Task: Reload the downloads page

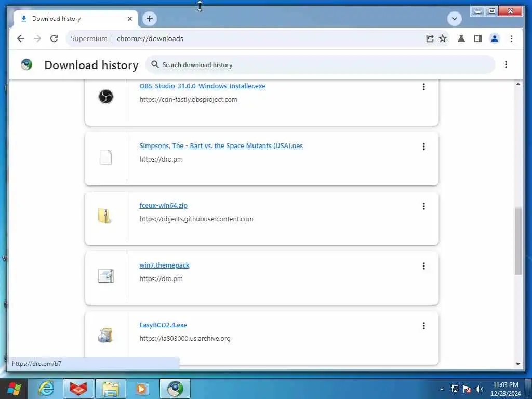Action: (x=54, y=38)
